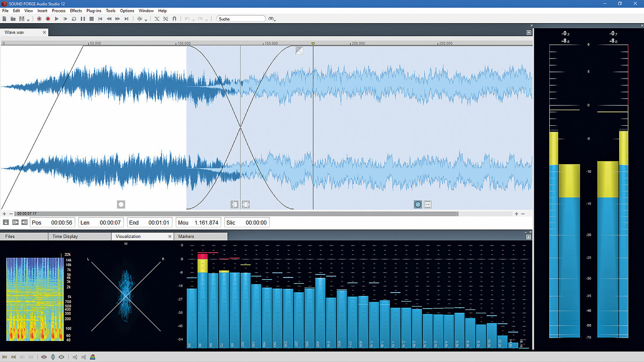Select the Record tool in the transport toolbar
Screen dimensions: 644x362
coord(48,18)
